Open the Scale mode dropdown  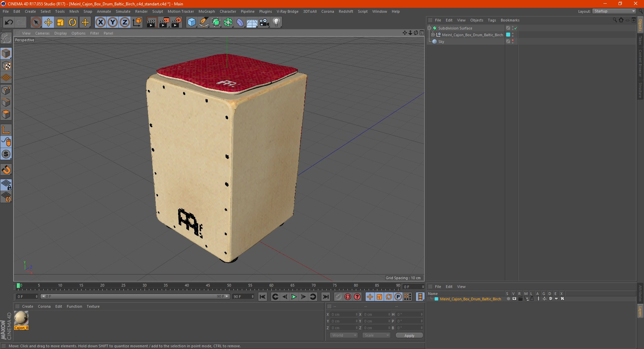pos(376,335)
